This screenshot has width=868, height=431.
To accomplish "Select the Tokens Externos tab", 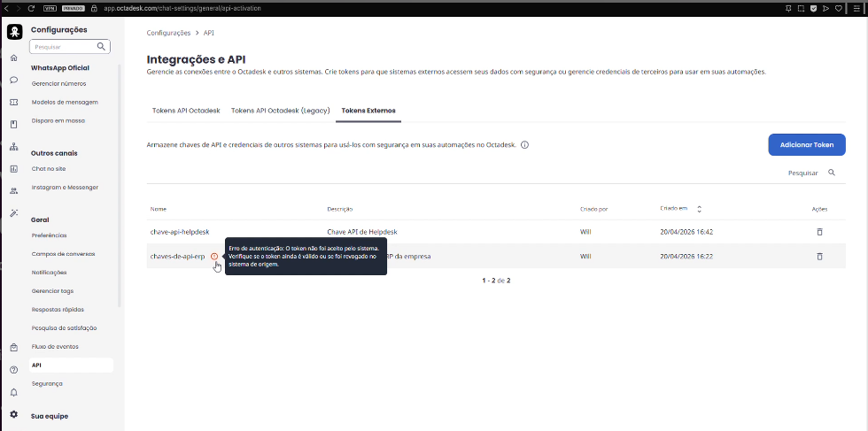I will [368, 110].
